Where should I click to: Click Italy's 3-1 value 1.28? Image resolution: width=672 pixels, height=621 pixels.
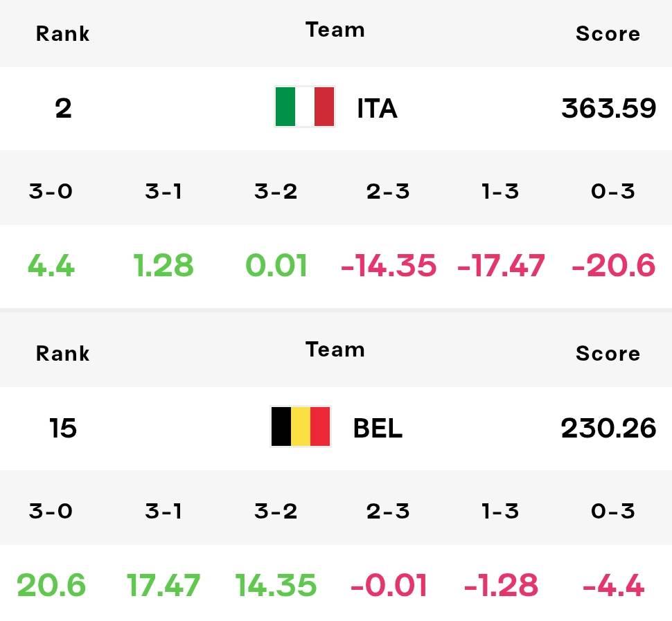tap(163, 265)
